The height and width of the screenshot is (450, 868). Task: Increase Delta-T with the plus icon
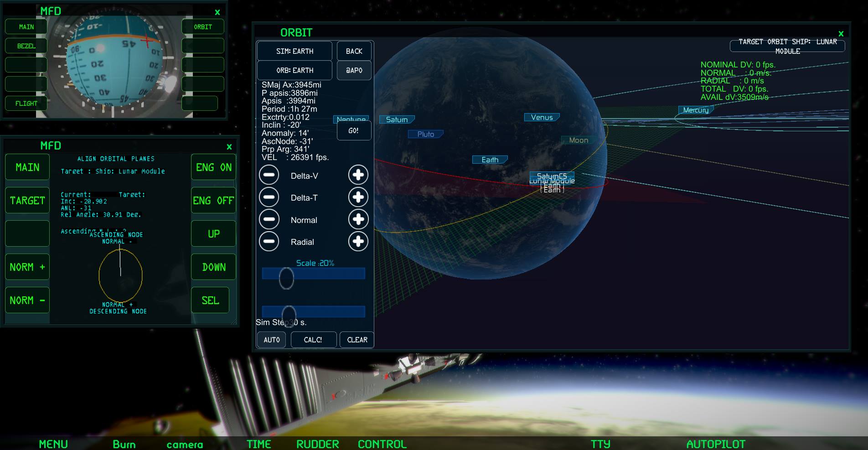click(358, 197)
